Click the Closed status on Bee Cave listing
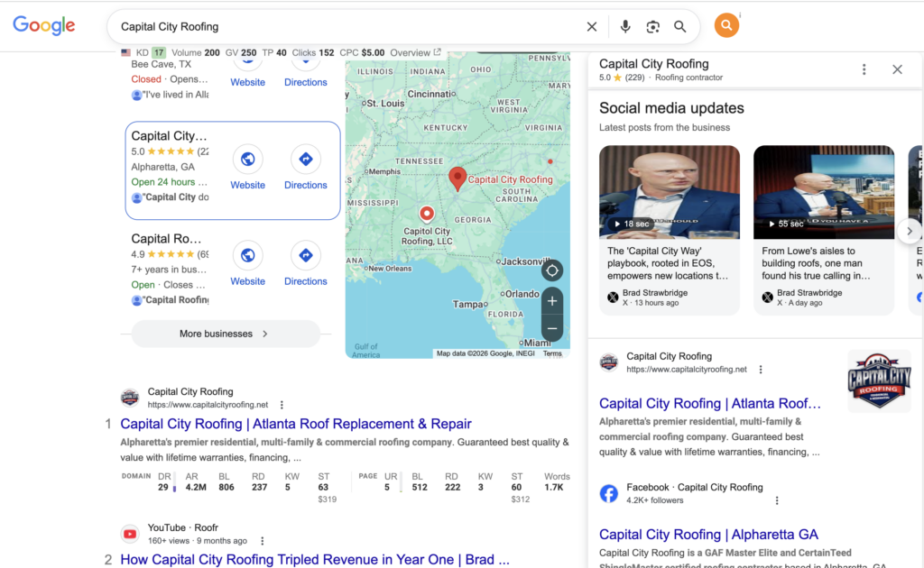924x568 pixels. click(146, 79)
